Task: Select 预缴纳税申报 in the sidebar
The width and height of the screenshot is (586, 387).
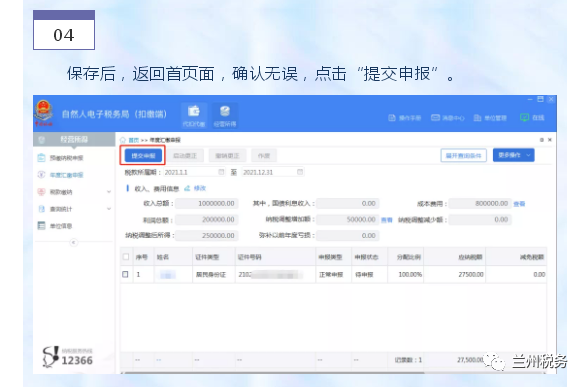Action: tap(67, 158)
